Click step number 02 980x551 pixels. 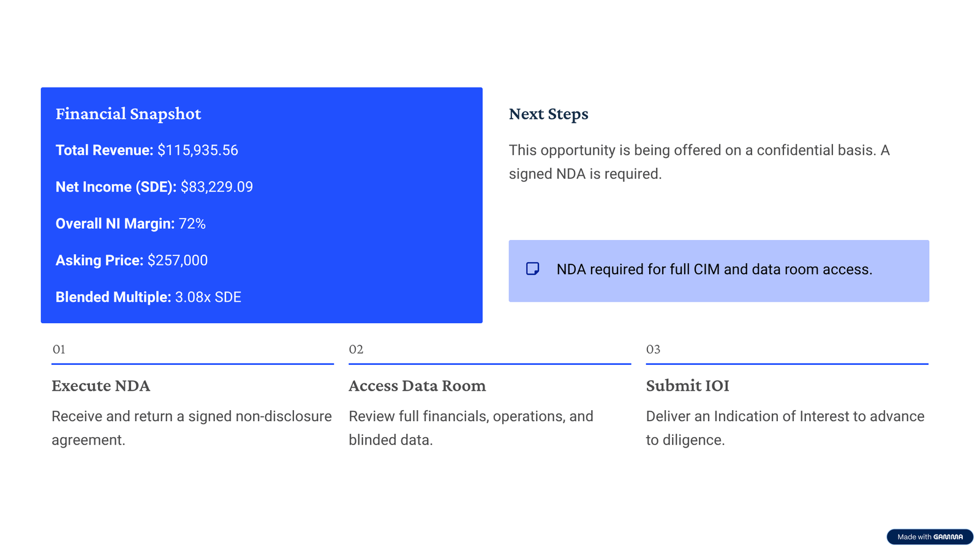click(356, 350)
